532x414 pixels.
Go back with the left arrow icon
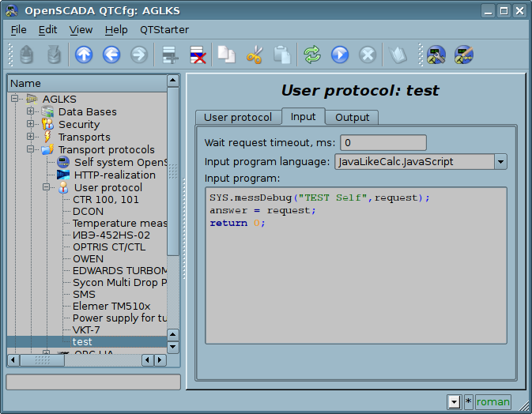(111, 55)
